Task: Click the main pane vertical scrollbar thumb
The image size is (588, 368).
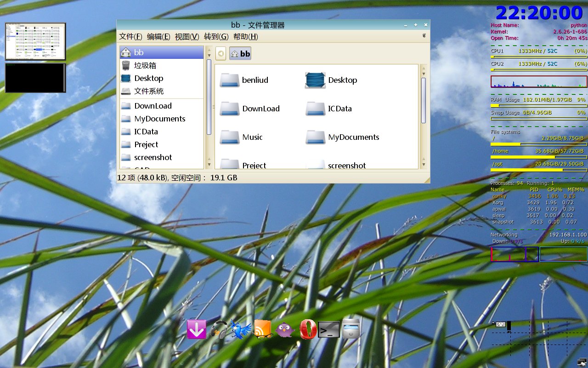Action: point(424,100)
